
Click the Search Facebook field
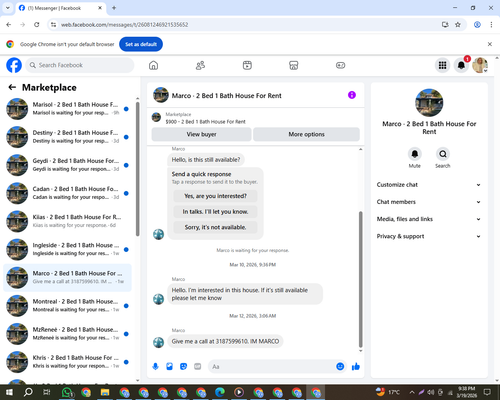[x=80, y=65]
